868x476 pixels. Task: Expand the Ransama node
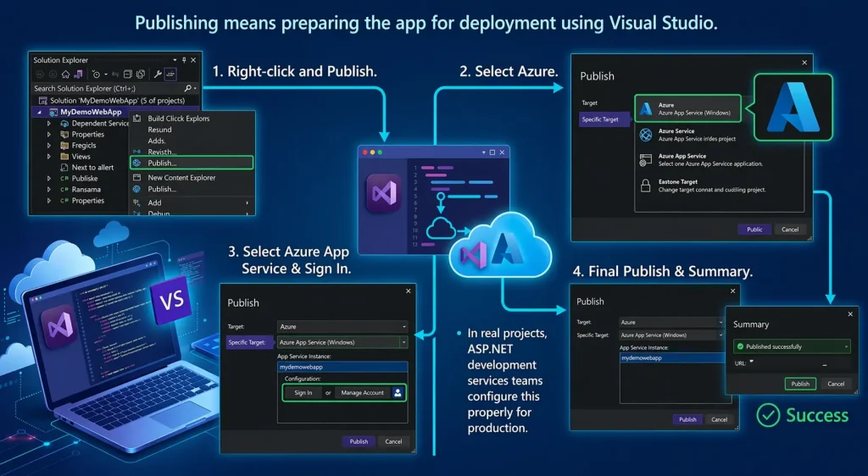click(48, 190)
